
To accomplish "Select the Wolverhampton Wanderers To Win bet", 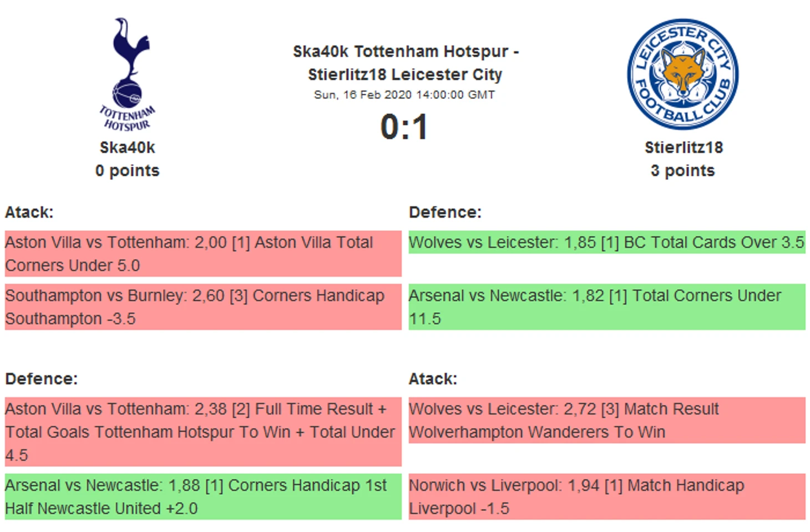I will click(x=606, y=420).
